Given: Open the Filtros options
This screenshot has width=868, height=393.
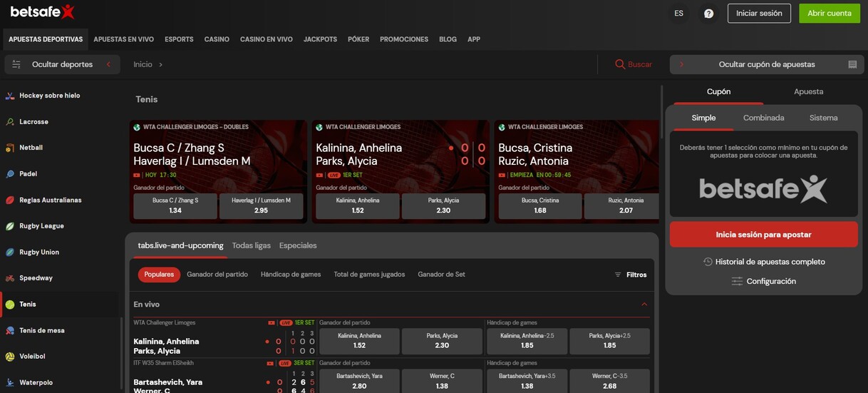Looking at the screenshot, I should coord(631,275).
